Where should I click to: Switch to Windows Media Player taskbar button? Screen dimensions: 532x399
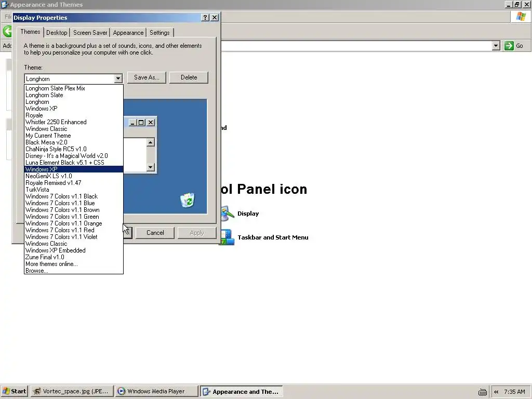point(156,391)
